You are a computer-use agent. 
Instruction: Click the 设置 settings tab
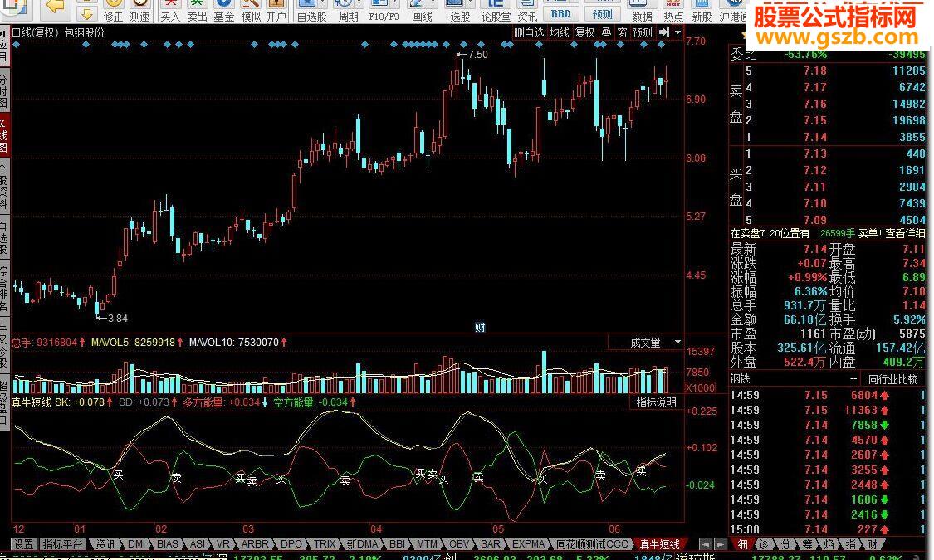pos(24,544)
